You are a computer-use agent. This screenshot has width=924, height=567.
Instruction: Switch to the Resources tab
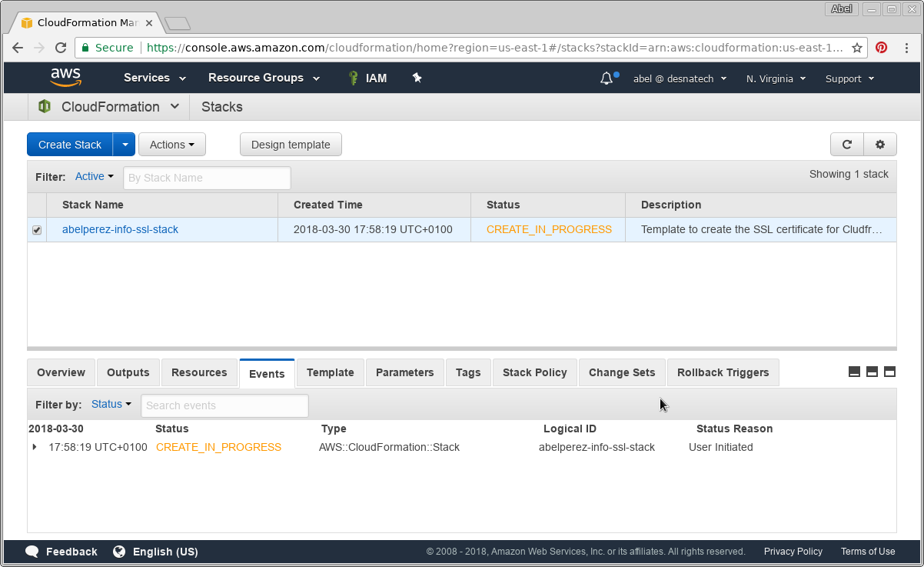199,372
